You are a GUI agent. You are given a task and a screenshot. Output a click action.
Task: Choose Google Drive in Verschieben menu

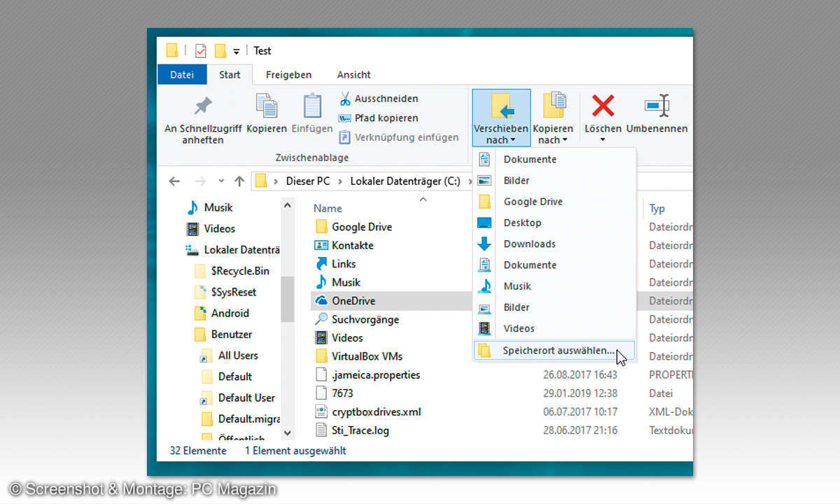[554, 202]
